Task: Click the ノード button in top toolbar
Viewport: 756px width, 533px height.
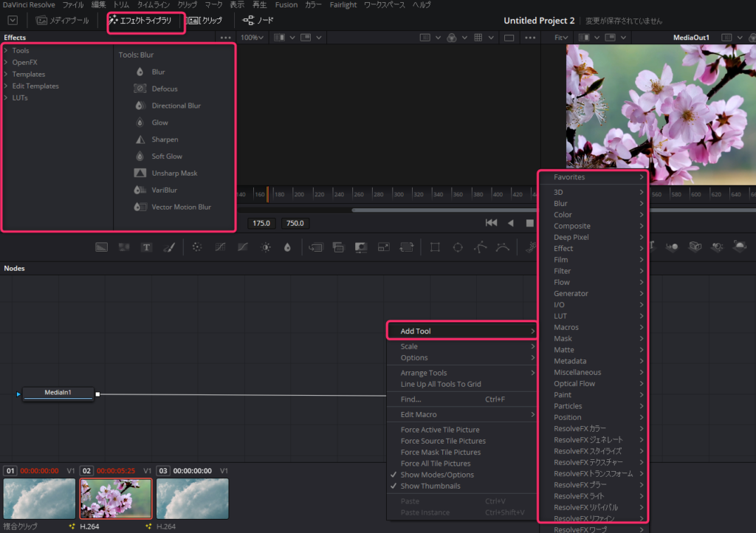Action: [x=258, y=20]
